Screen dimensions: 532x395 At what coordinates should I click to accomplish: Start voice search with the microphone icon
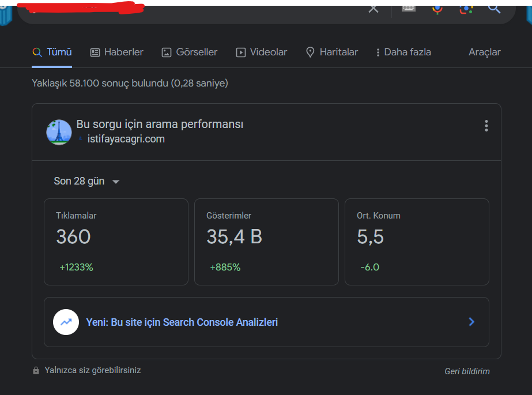437,10
